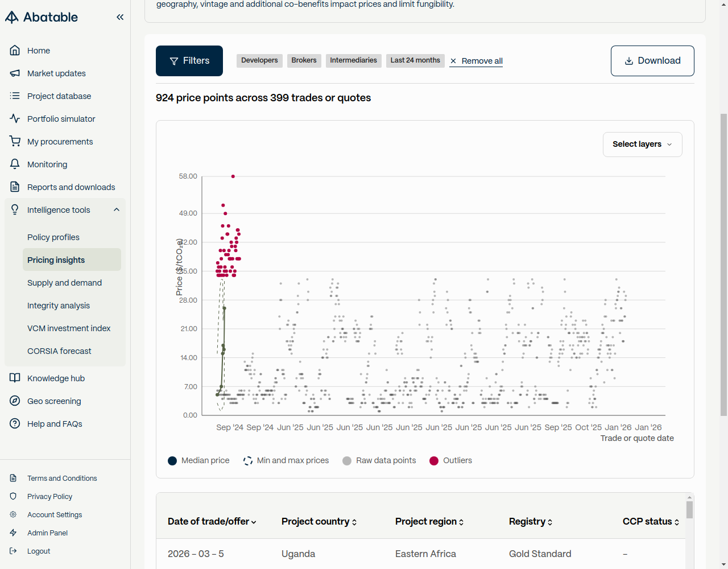Click the Knowledge hub book icon
This screenshot has height=569, width=728.
pos(15,378)
